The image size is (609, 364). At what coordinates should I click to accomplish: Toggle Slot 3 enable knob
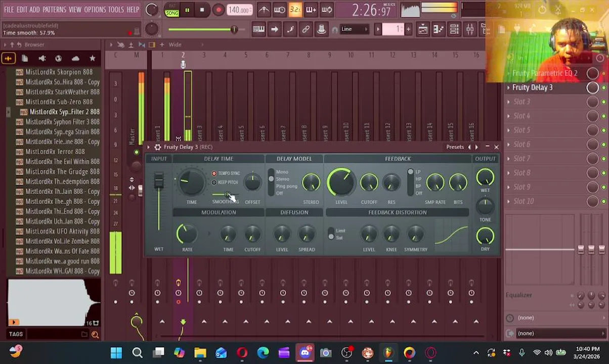592,102
